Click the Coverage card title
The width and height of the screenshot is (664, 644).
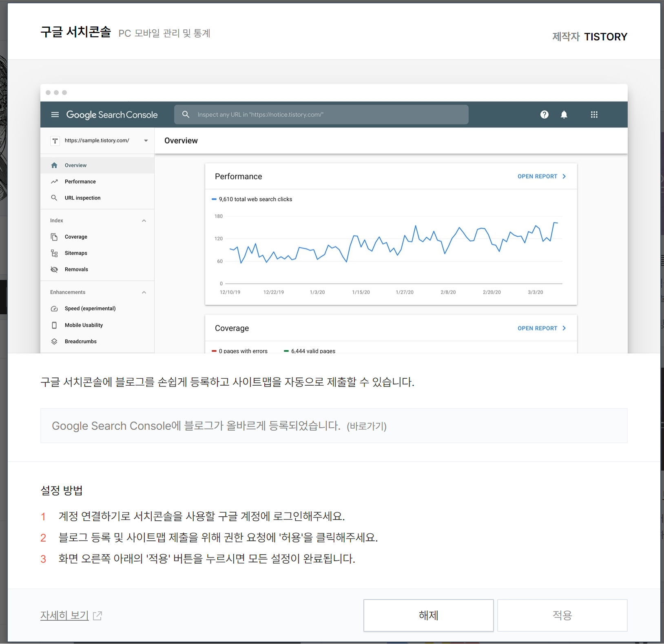point(232,328)
